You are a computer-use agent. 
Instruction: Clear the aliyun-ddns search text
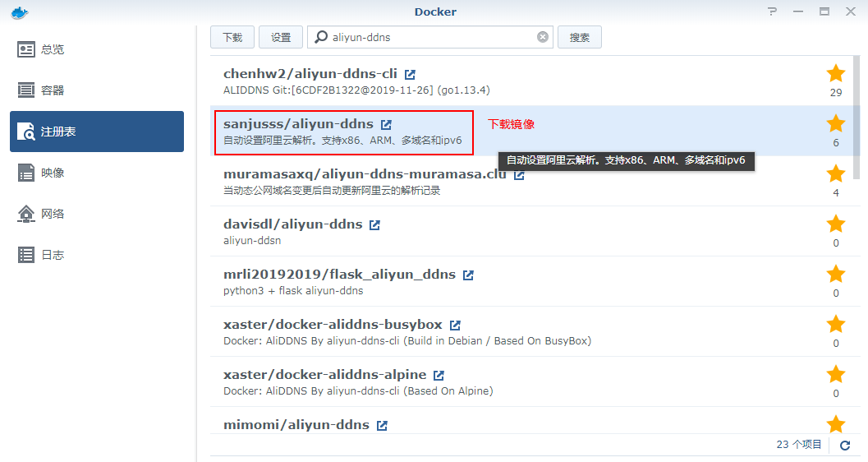click(543, 37)
